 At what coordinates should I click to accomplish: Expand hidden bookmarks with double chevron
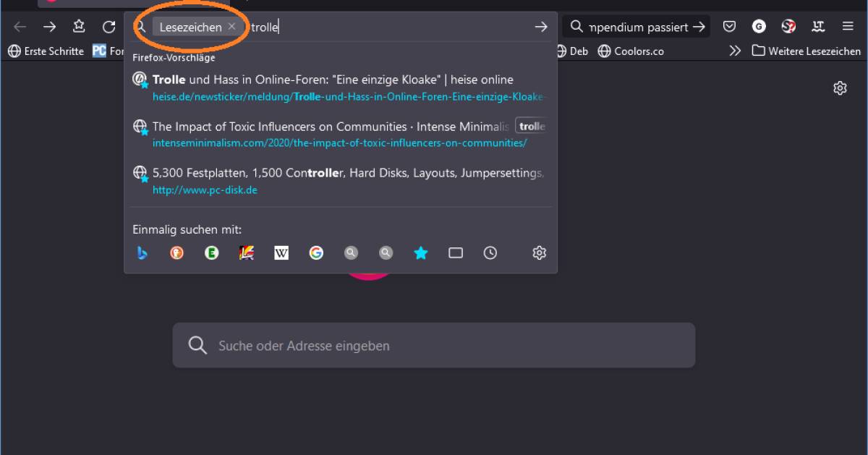pyautogui.click(x=735, y=51)
